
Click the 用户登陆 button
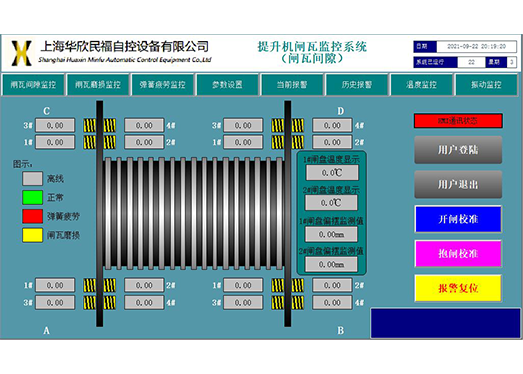click(x=458, y=150)
